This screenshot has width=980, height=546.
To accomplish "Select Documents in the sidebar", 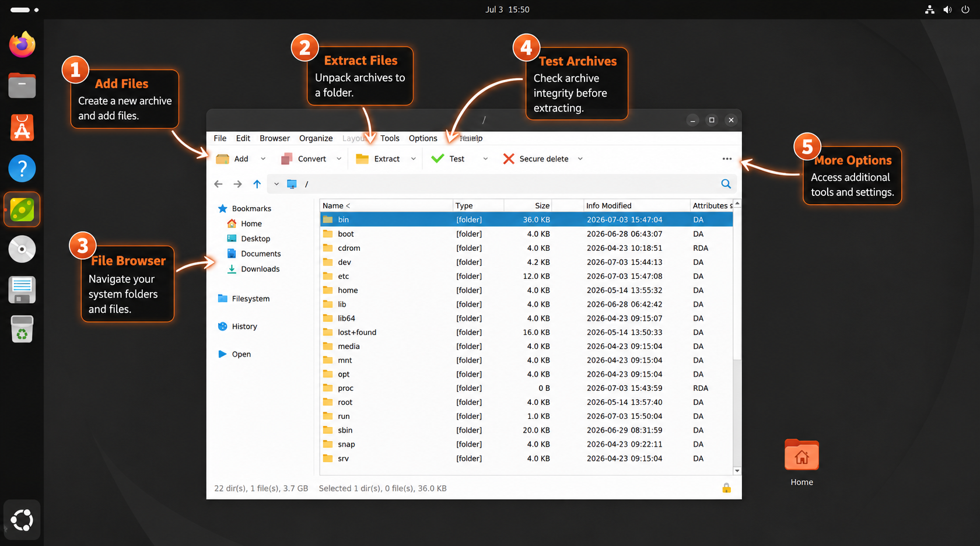I will click(254, 254).
